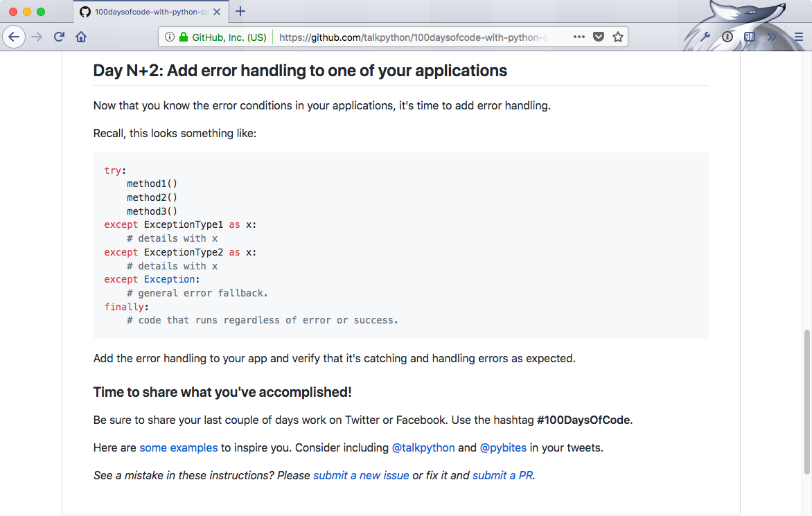Click the red macOS close window button
This screenshot has width=812, height=516.
(13, 11)
